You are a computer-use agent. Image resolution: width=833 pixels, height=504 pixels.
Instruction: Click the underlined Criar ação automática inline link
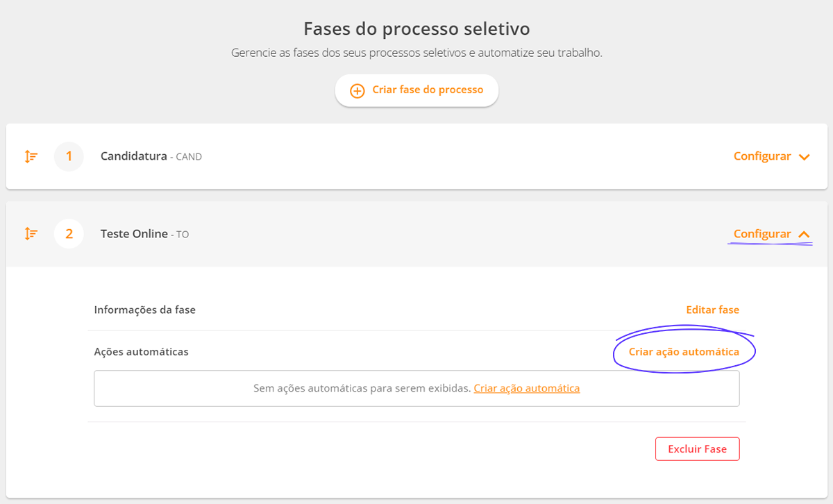click(x=527, y=388)
